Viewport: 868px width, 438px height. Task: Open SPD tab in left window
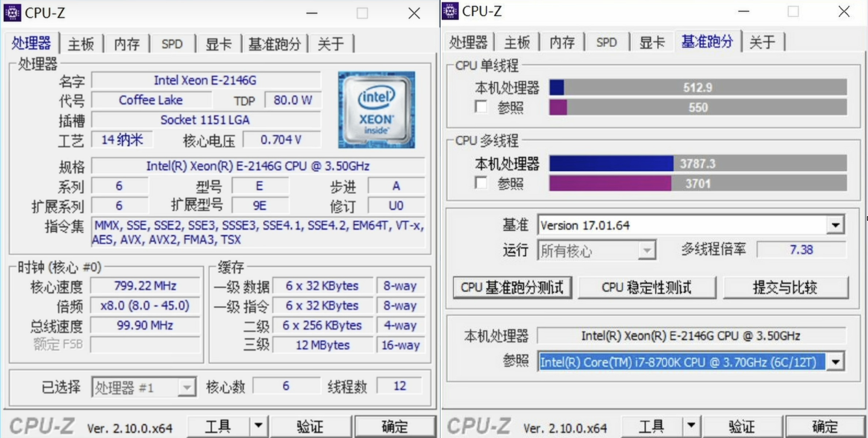172,44
